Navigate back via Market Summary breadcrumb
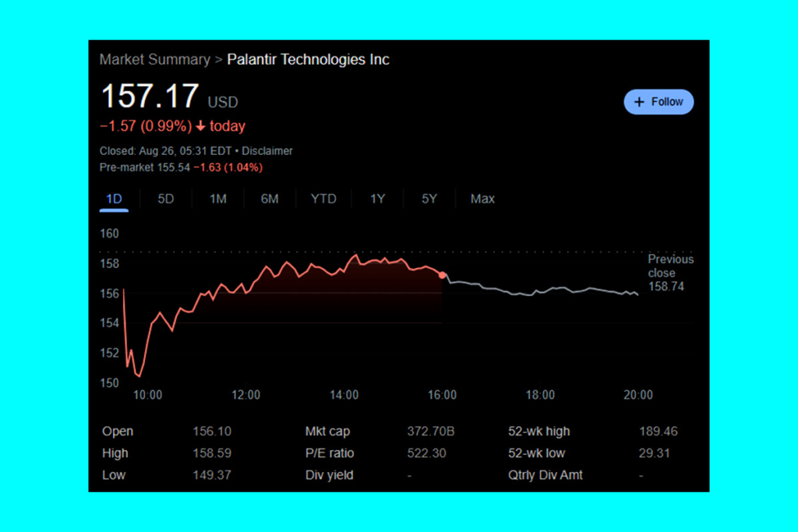The width and height of the screenshot is (798, 532). click(x=154, y=59)
